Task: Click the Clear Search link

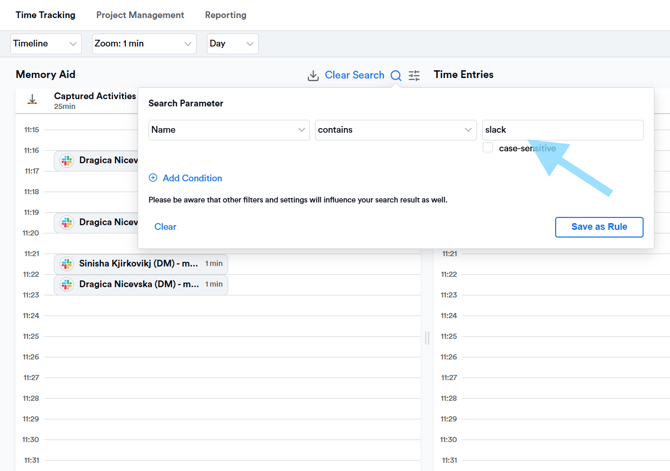Action: 354,75
